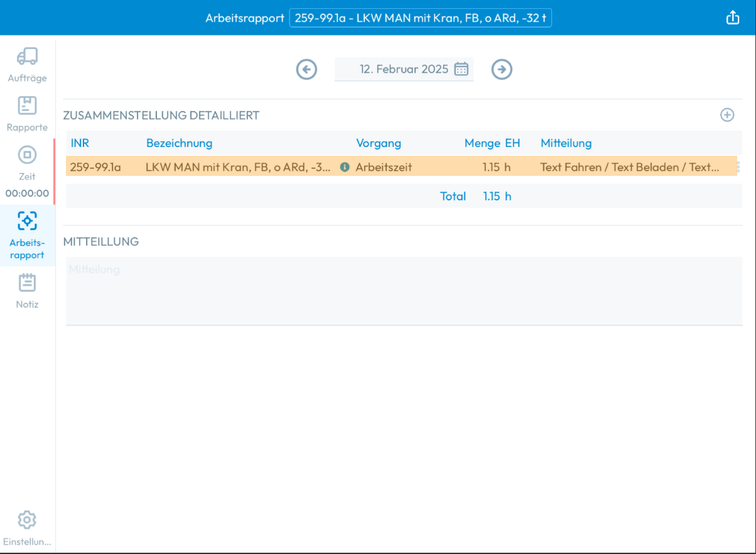This screenshot has width=756, height=554.
Task: Go to next day arrow
Action: click(x=502, y=69)
